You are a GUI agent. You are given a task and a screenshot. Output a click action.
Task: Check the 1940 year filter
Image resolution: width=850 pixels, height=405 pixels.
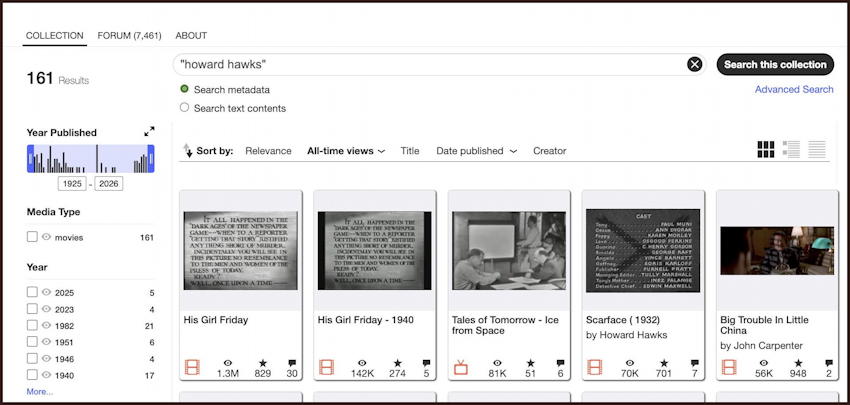pos(33,375)
